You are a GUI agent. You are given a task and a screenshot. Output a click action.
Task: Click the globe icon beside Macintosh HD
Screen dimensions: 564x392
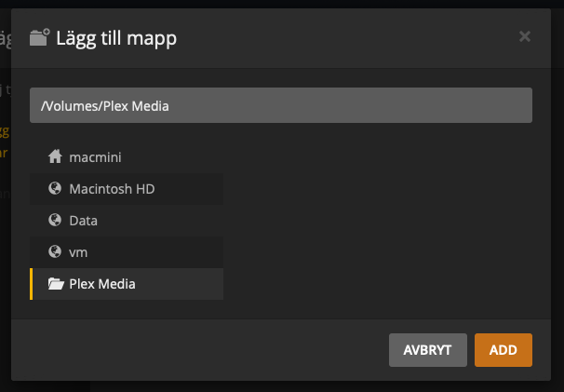(55, 188)
